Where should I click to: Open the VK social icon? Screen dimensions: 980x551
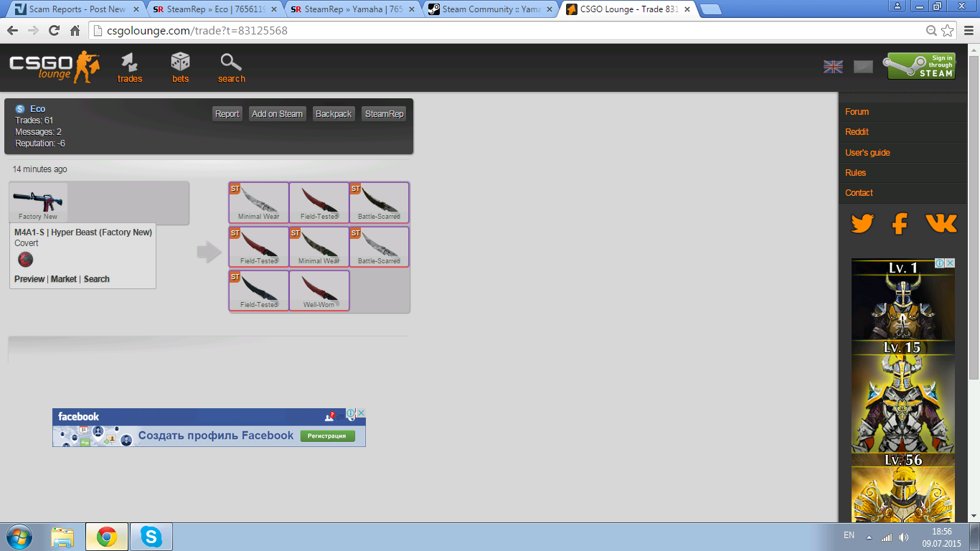(941, 224)
